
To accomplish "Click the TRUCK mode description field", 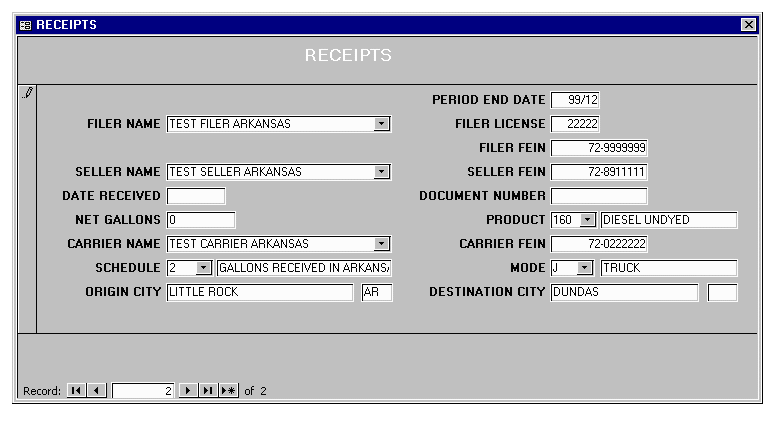I will click(669, 268).
